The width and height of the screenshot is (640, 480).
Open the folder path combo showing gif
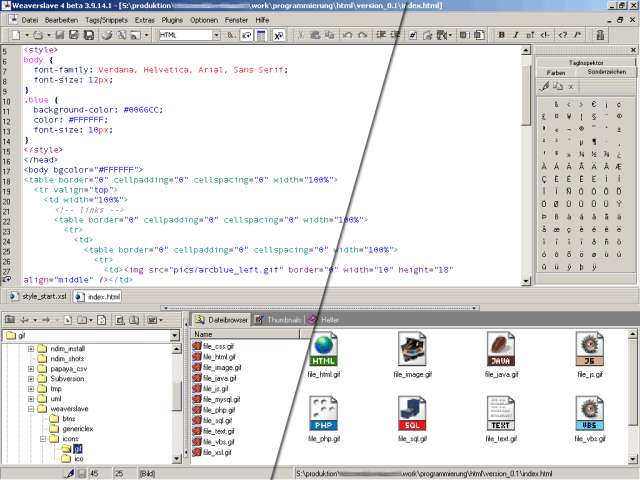tap(91, 336)
